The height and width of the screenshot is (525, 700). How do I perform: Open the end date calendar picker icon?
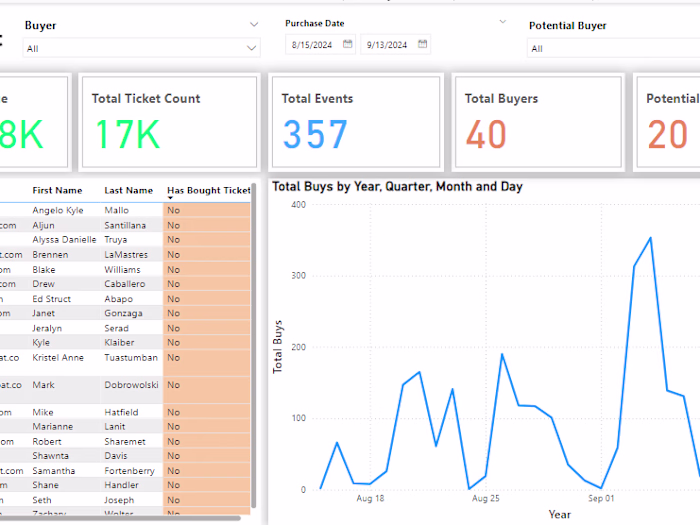coord(422,44)
